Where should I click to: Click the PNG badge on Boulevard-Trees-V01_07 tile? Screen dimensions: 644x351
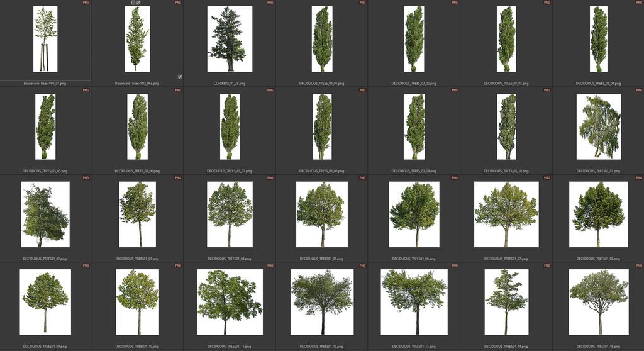coord(86,3)
